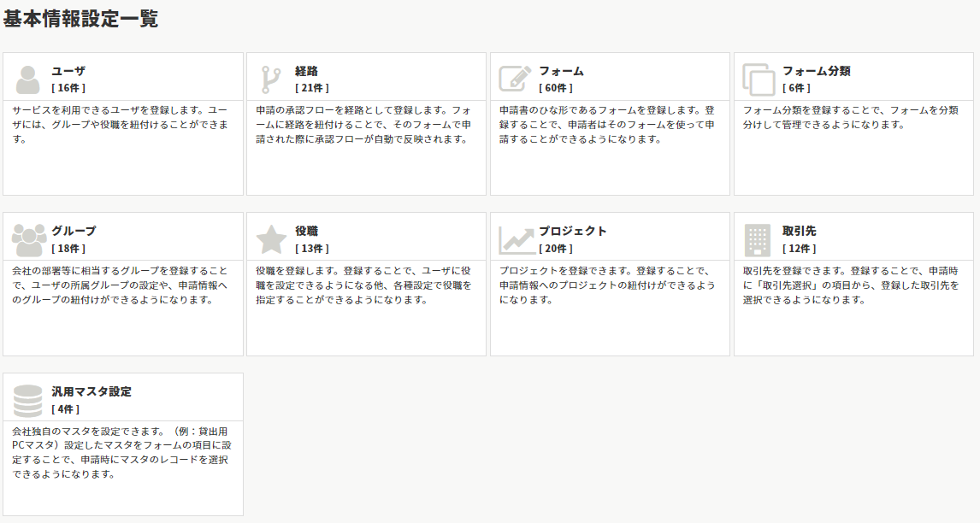Click the 経路 branch route icon
Image resolution: width=980 pixels, height=523 pixels.
pos(271,79)
